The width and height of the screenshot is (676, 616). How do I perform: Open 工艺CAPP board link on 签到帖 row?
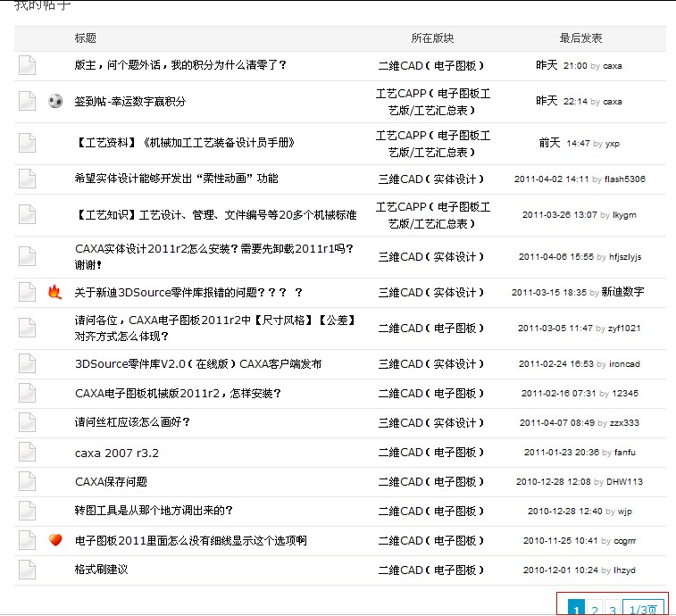[x=432, y=102]
